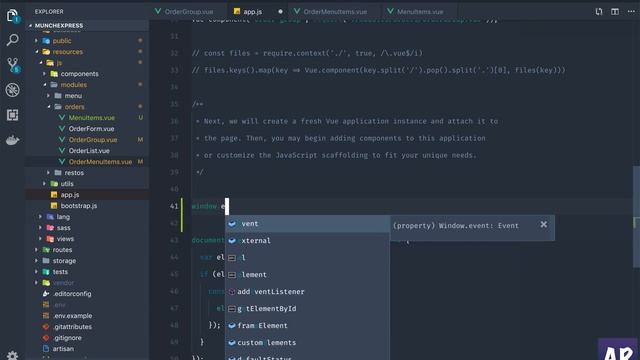Image resolution: width=640 pixels, height=360 pixels.
Task: Open the Source Control view
Action: (13, 65)
